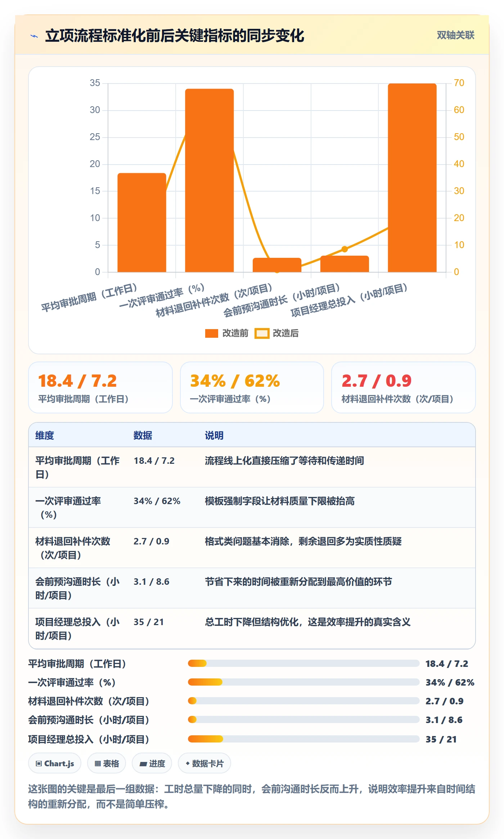Viewport: 504px width, 839px height.
Task: Click the 数据 column header
Action: point(143,436)
